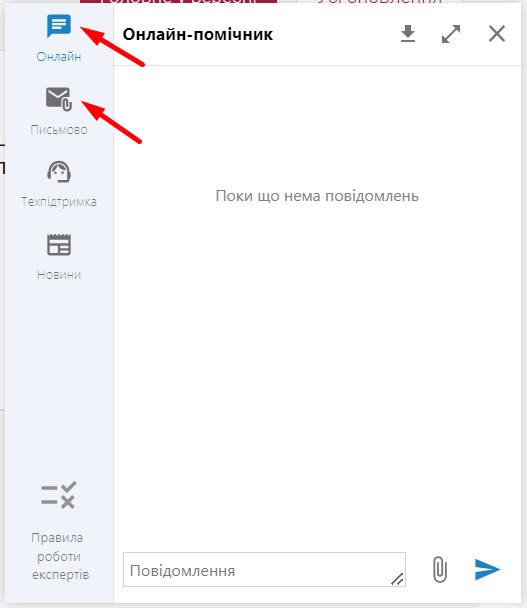Select the Новини label
Viewport: 527px width, 608px height.
point(59,275)
